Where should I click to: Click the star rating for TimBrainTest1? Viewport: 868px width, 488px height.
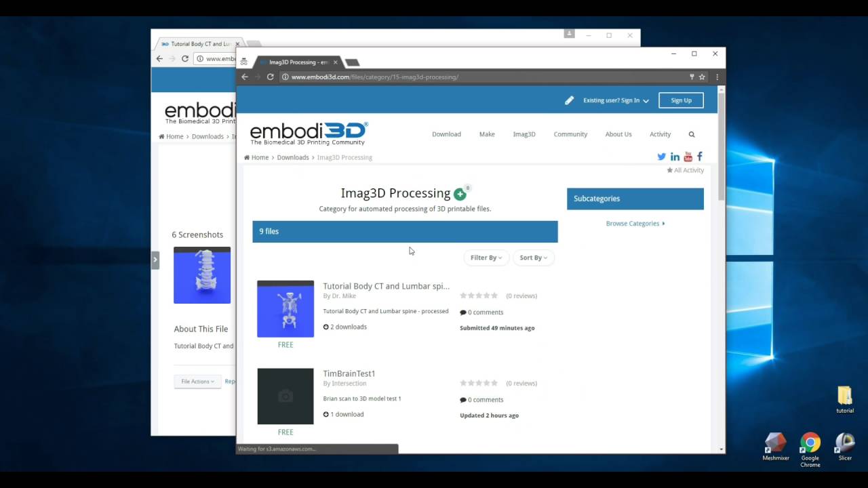tap(479, 384)
